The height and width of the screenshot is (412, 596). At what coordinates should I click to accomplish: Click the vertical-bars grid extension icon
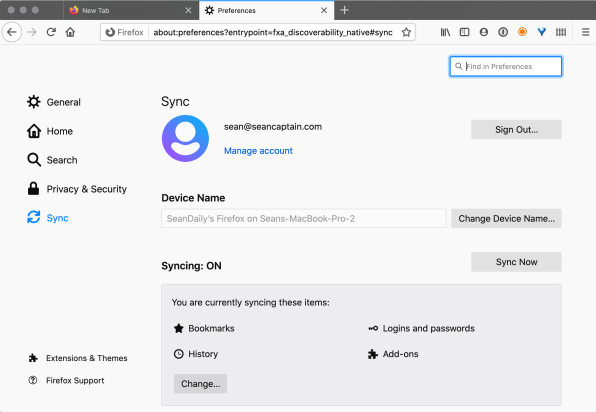561,32
